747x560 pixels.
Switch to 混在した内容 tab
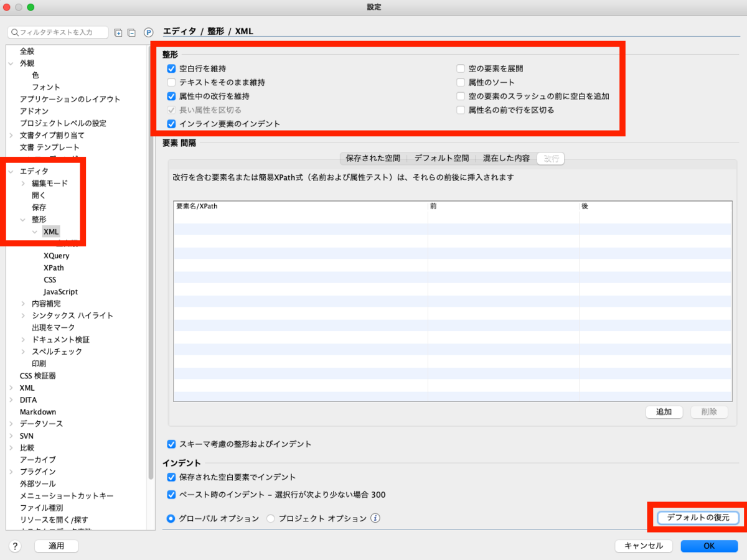point(506,159)
